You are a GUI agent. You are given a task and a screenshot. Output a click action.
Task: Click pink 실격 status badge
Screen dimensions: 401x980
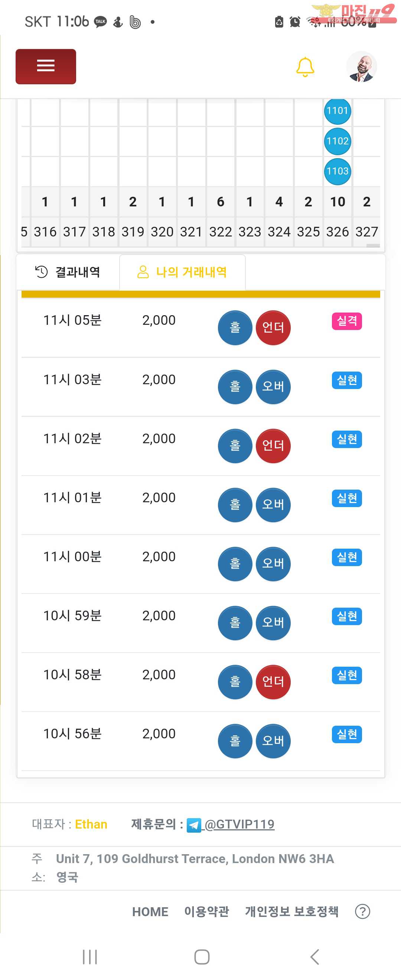click(346, 321)
